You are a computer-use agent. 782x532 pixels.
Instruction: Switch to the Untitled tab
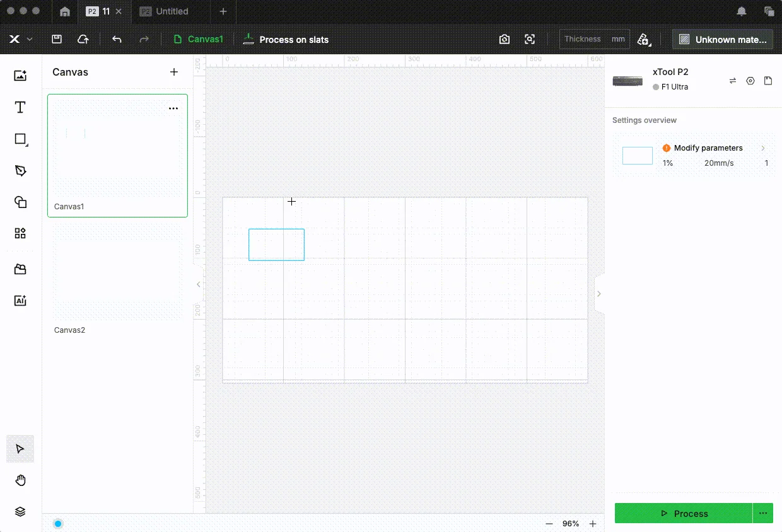[165, 11]
